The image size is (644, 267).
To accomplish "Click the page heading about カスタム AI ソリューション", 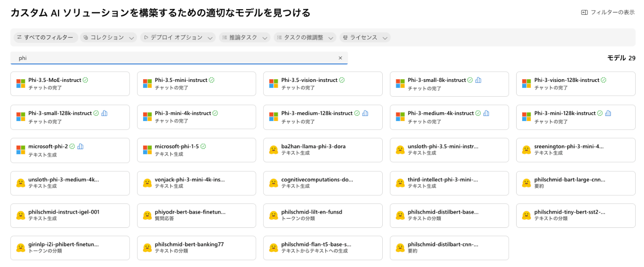I will pyautogui.click(x=161, y=13).
